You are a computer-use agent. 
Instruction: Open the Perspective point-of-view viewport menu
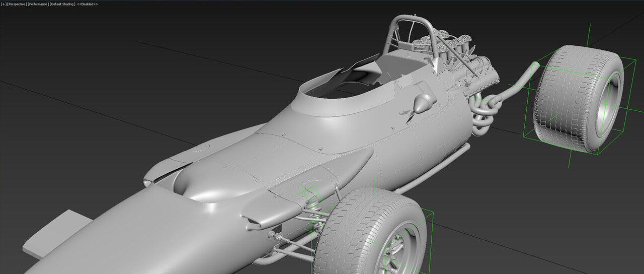(17, 4)
